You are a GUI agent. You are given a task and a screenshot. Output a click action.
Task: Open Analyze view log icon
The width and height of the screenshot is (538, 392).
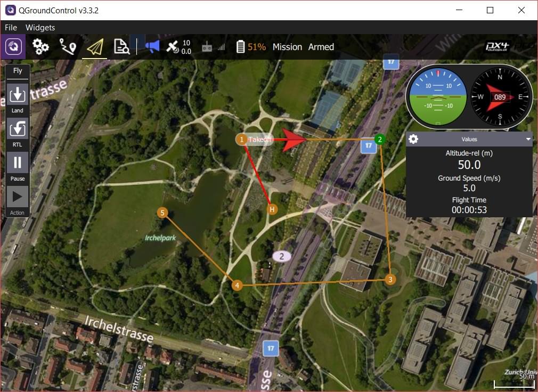pyautogui.click(x=121, y=47)
